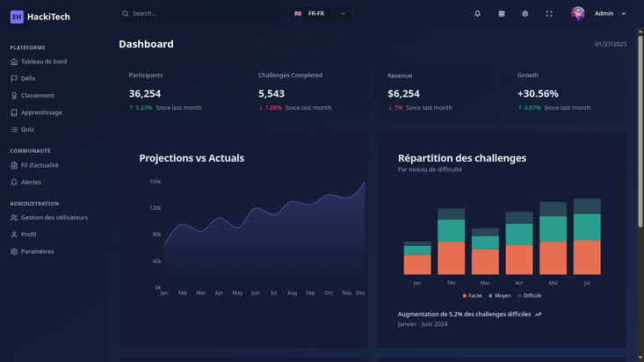Image resolution: width=644 pixels, height=362 pixels.
Task: Open the Apprentissage page link
Action: point(40,112)
